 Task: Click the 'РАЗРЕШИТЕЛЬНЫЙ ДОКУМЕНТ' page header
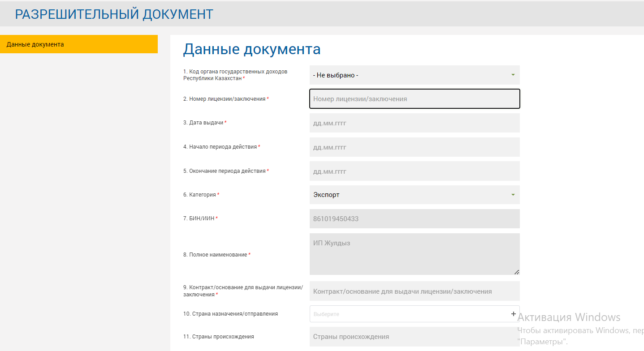point(114,14)
